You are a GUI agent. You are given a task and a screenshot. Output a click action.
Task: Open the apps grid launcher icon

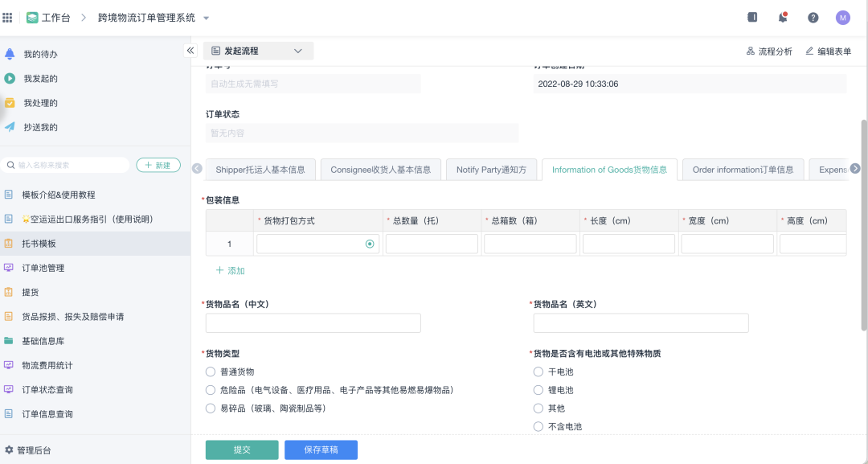(x=8, y=18)
